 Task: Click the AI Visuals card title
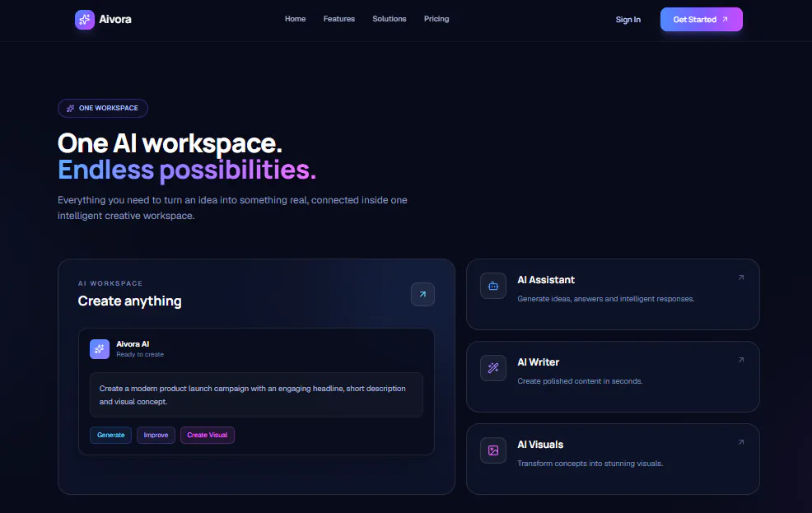[540, 445]
